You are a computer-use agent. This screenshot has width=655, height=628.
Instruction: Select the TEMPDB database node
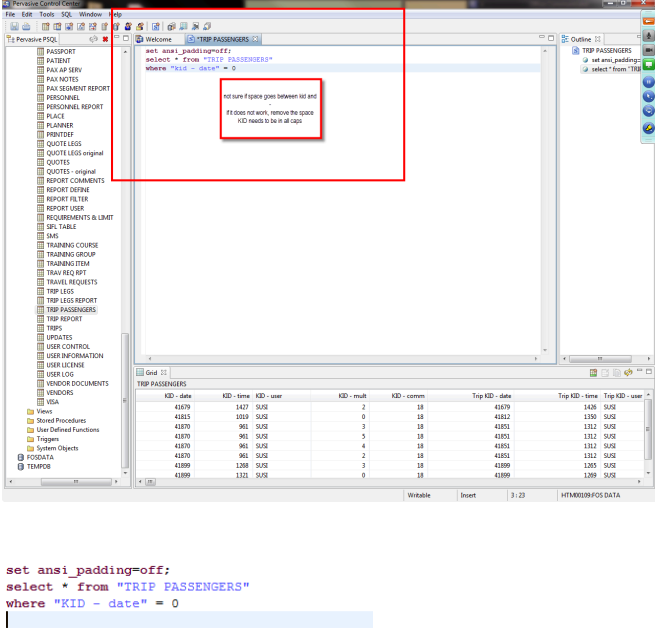(38, 466)
